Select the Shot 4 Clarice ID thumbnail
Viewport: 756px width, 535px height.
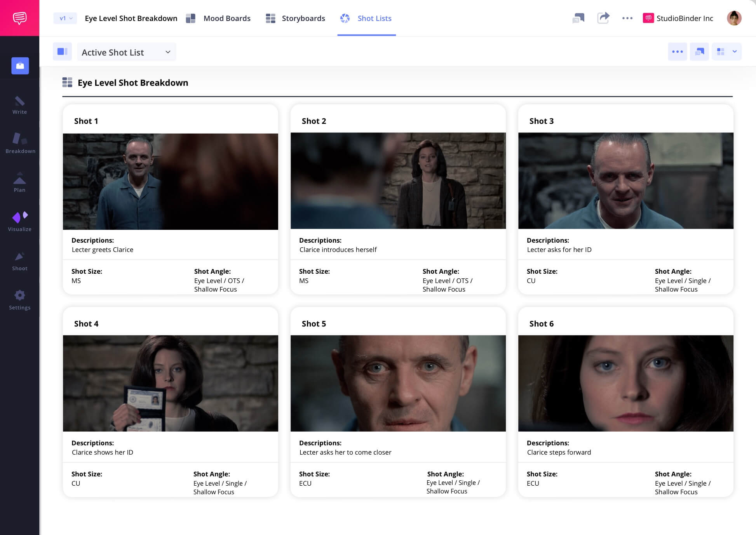pos(170,383)
